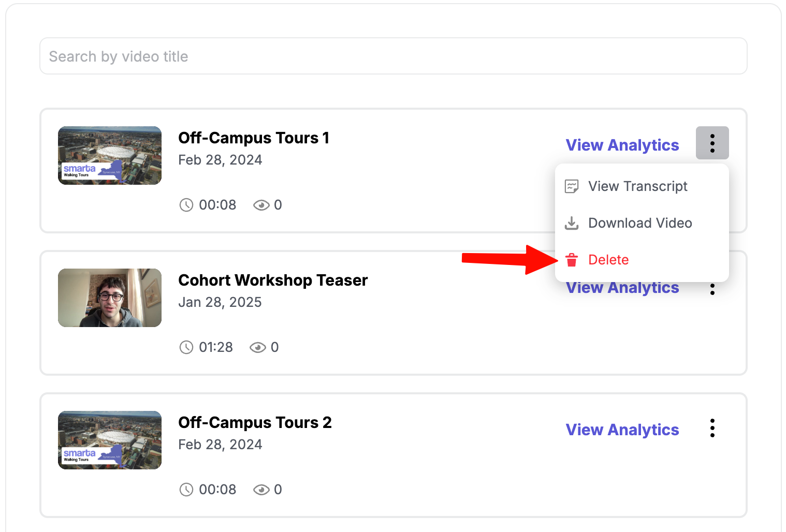
Task: Choose Download Video from the menu
Action: tap(639, 223)
